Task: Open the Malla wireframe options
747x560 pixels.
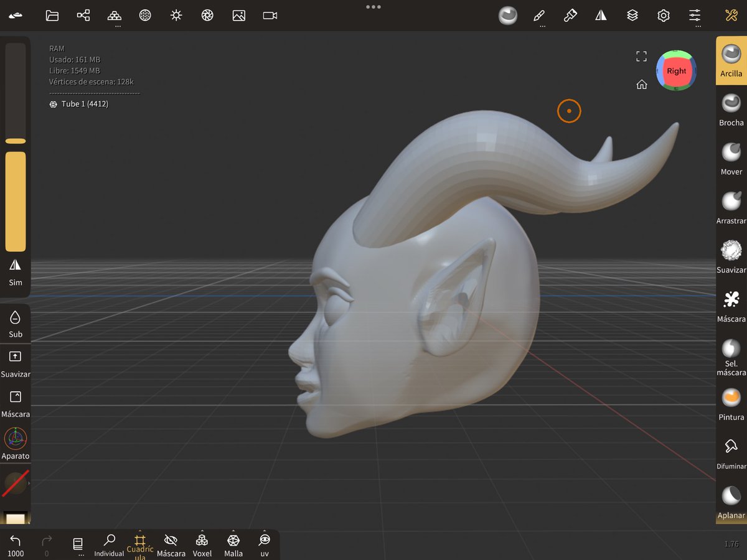Action: click(233, 545)
